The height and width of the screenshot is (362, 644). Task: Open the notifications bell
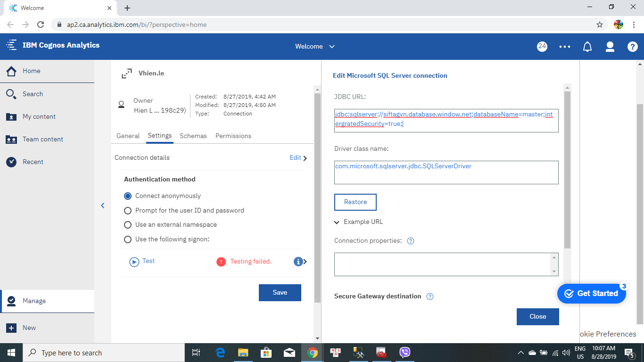587,46
